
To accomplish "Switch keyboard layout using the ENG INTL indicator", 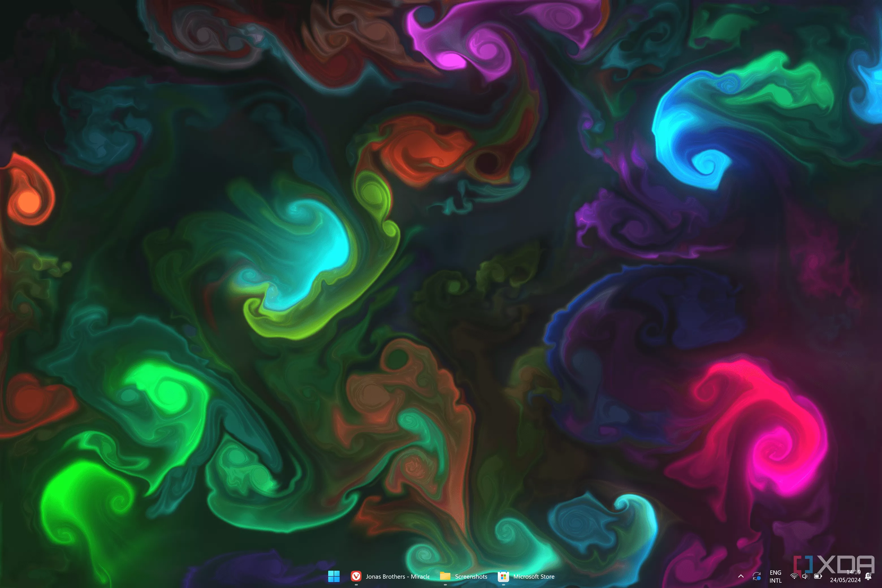I will (776, 576).
